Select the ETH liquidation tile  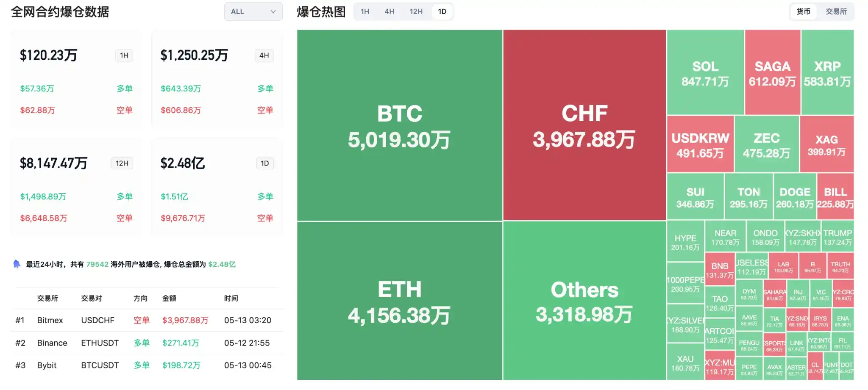(400, 301)
